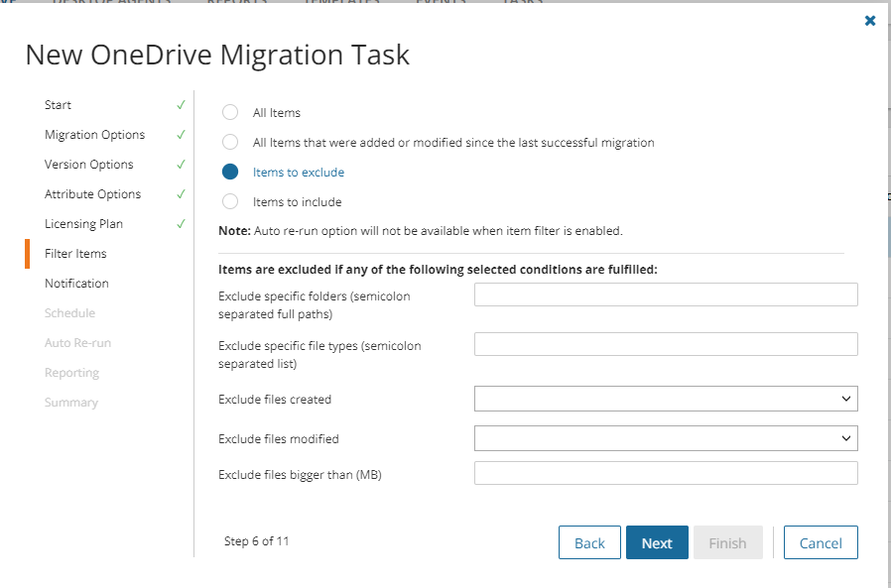Screen dimensions: 891x588
Task: Select the Filter Items step
Action: (x=75, y=254)
